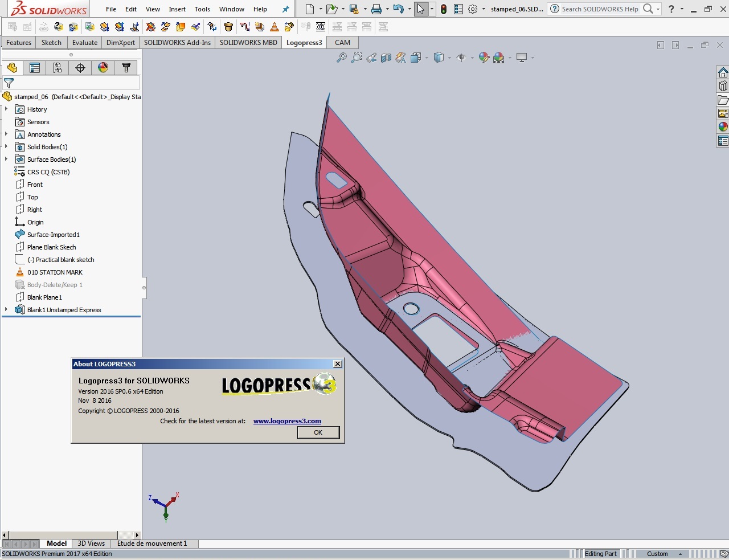Open the DisplayManager color ball tab
Image resolution: width=729 pixels, height=560 pixels.
tap(103, 68)
